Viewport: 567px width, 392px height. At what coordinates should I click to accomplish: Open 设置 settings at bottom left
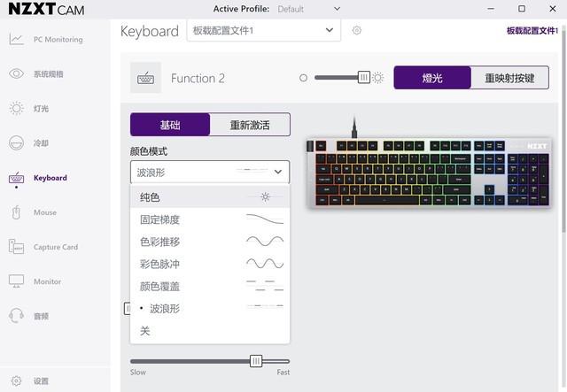pyautogui.click(x=41, y=381)
